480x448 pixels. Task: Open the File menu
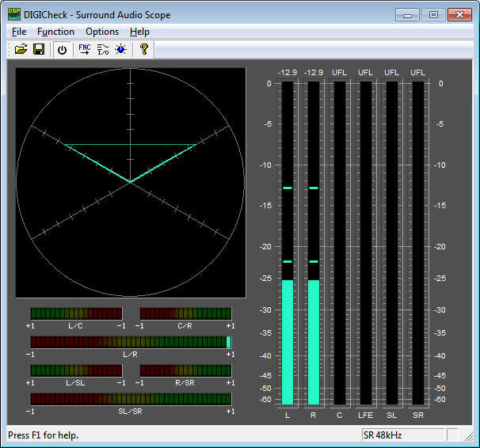pyautogui.click(x=19, y=32)
